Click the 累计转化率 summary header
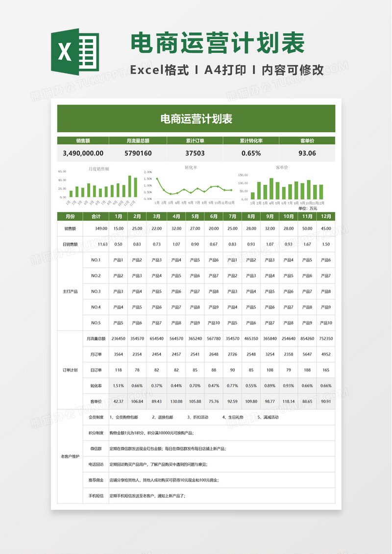Image resolution: width=392 pixels, height=554 pixels. pyautogui.click(x=251, y=141)
